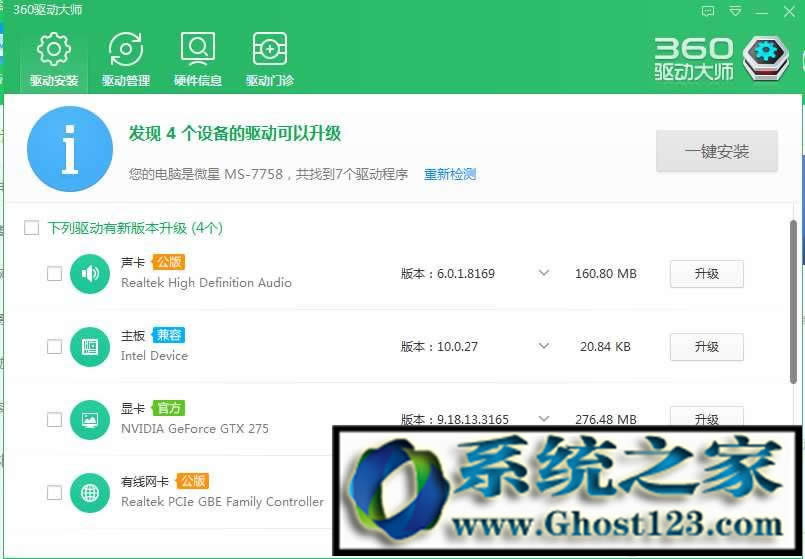Click the 驱动安装 gear icon
The image size is (805, 559).
click(53, 50)
